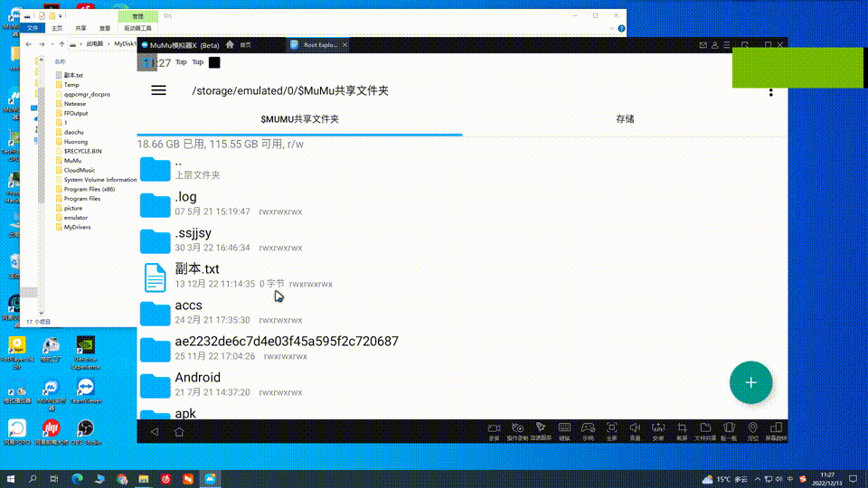The width and height of the screenshot is (868, 488).
Task: Click the File Explorer help question icon
Action: [621, 28]
